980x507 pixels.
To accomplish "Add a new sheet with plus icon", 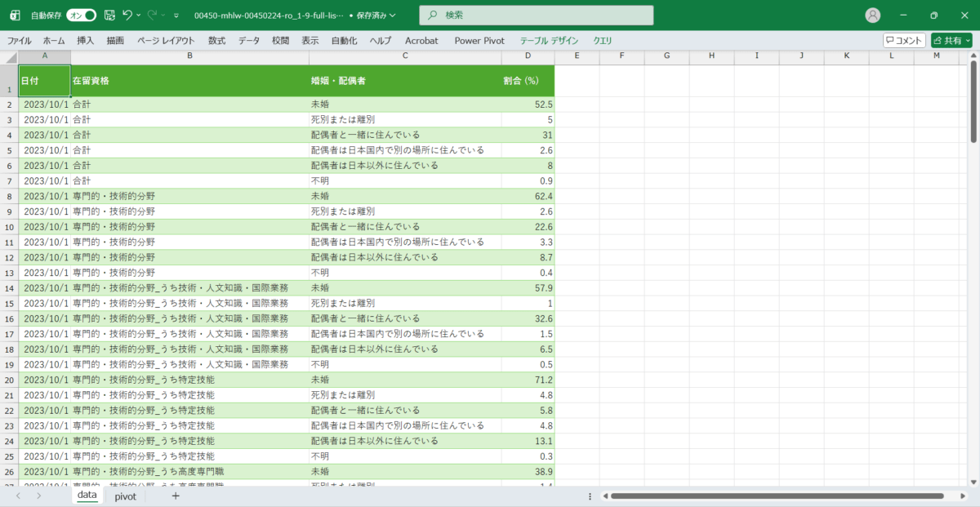I will click(x=175, y=496).
